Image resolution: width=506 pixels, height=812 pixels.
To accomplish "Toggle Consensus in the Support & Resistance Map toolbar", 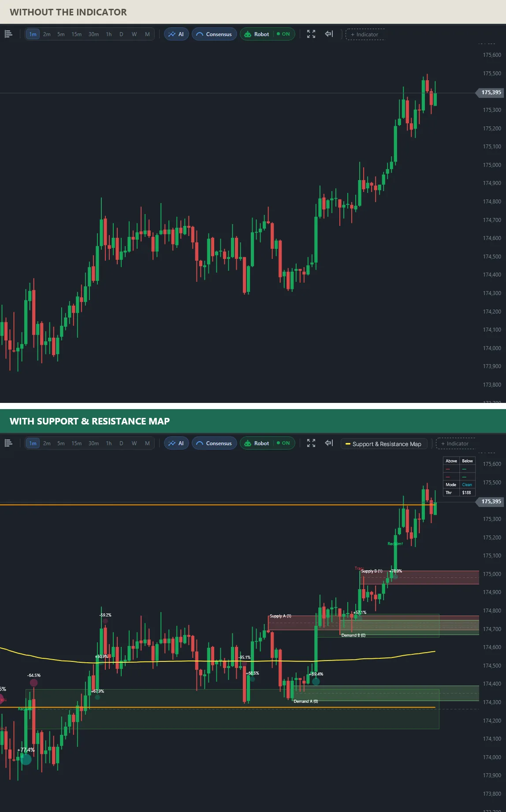I will pos(214,443).
